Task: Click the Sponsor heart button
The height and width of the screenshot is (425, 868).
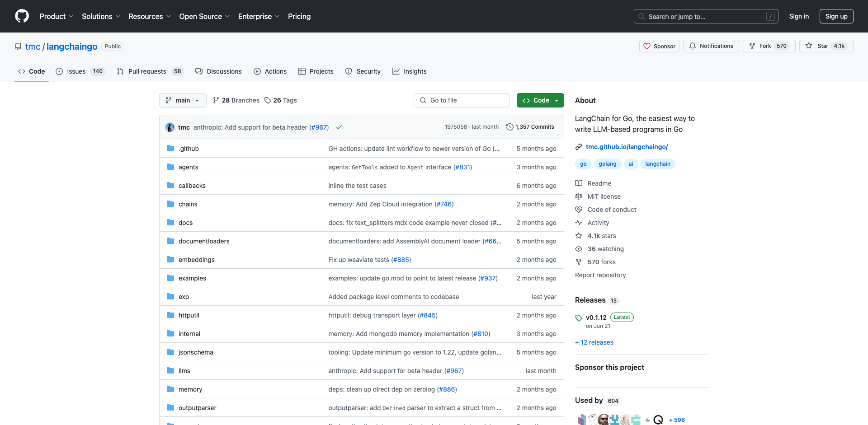Action: (659, 46)
